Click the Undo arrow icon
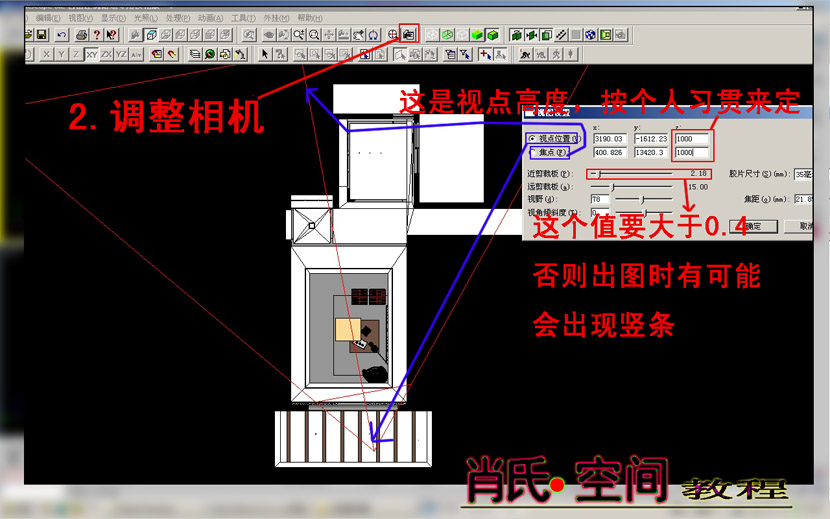The image size is (830, 519). coord(62,35)
